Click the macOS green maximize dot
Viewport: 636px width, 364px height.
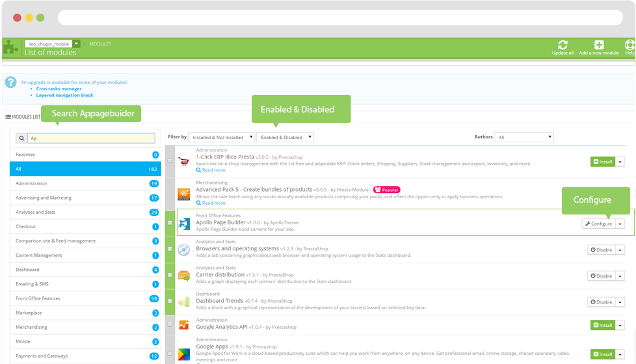[x=40, y=18]
